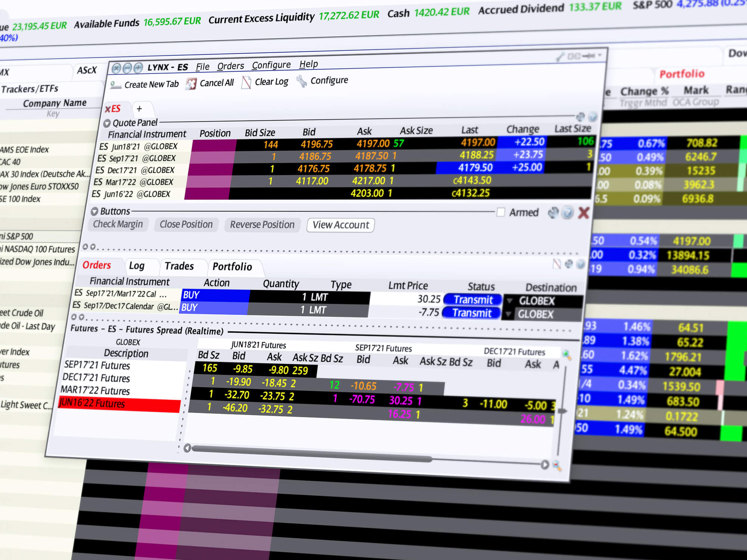Toggle the Armed checkbox
The height and width of the screenshot is (560, 747).
(501, 212)
